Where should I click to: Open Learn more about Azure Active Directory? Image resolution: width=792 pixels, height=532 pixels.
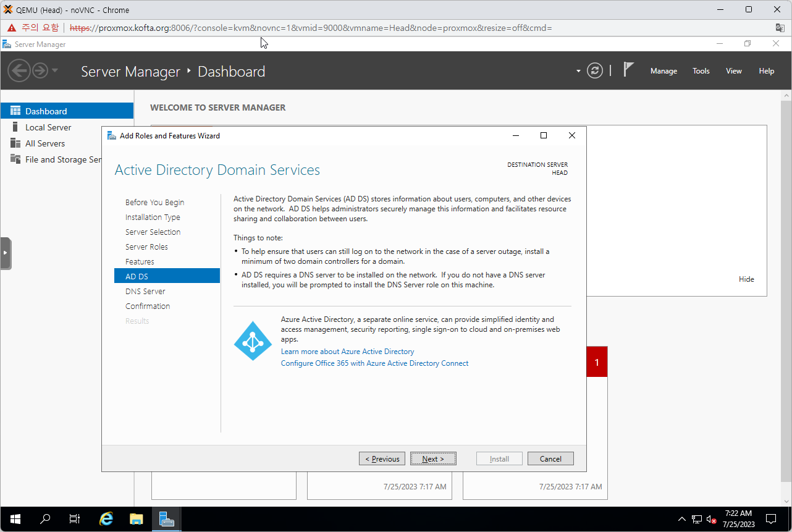pyautogui.click(x=347, y=352)
